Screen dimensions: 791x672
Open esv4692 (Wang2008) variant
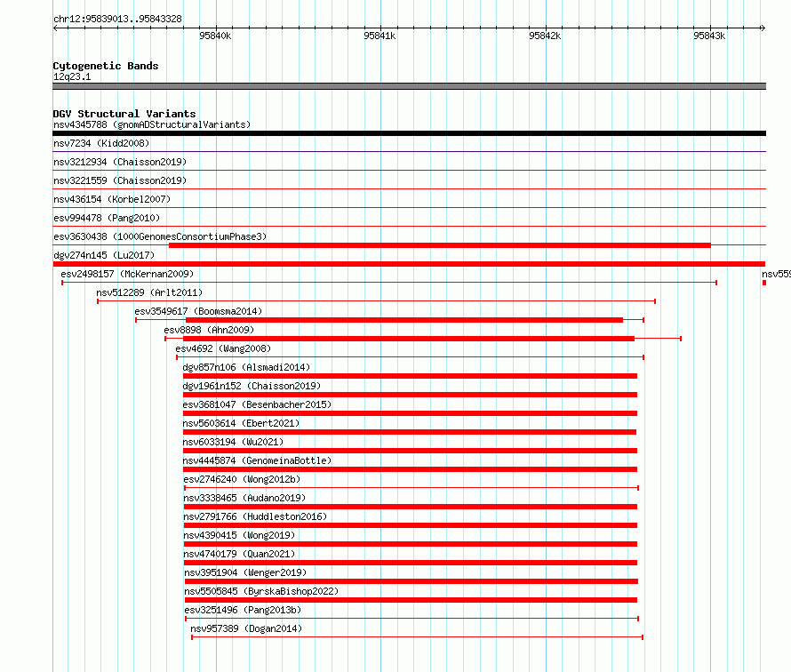(223, 348)
